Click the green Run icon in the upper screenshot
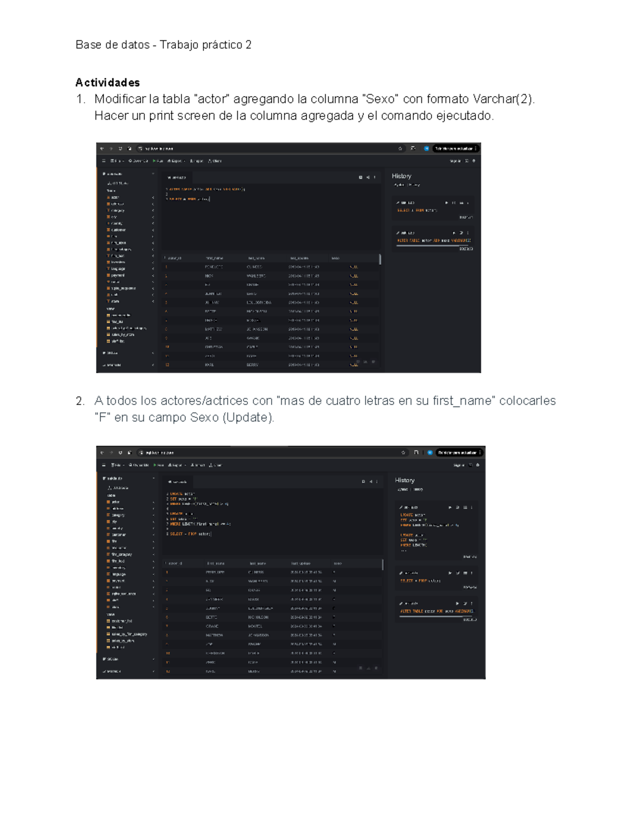The height and width of the screenshot is (834, 644). 155,161
